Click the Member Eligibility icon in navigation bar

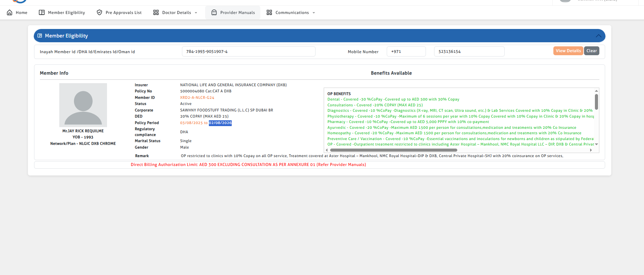click(x=42, y=13)
